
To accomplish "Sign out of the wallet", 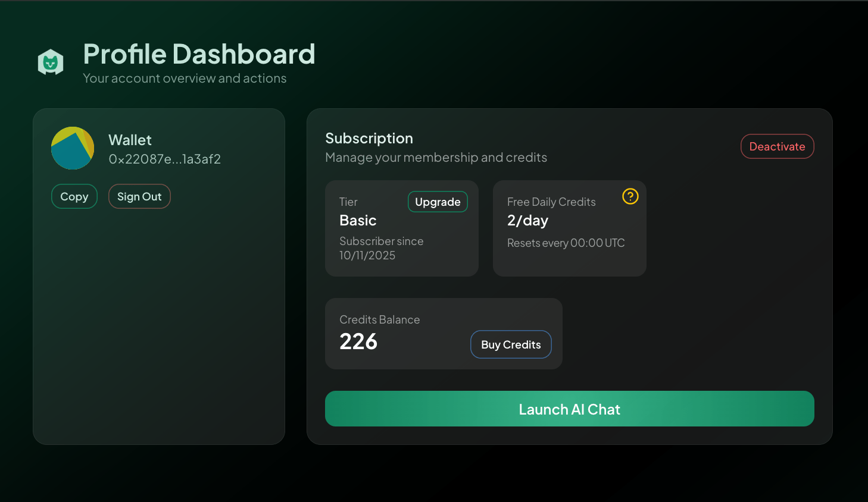I will pos(139,196).
